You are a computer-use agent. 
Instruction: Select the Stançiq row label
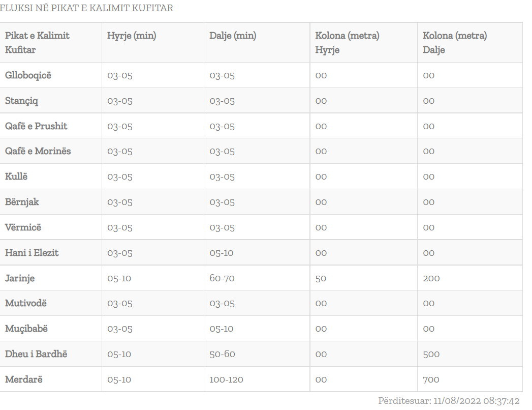[x=22, y=101]
